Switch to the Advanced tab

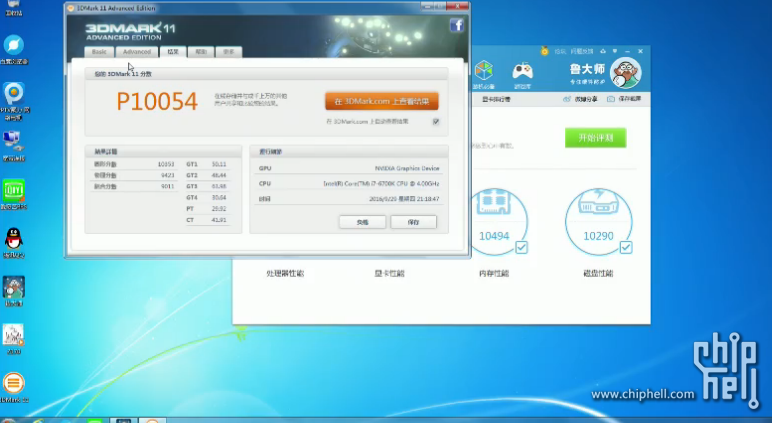pos(136,51)
